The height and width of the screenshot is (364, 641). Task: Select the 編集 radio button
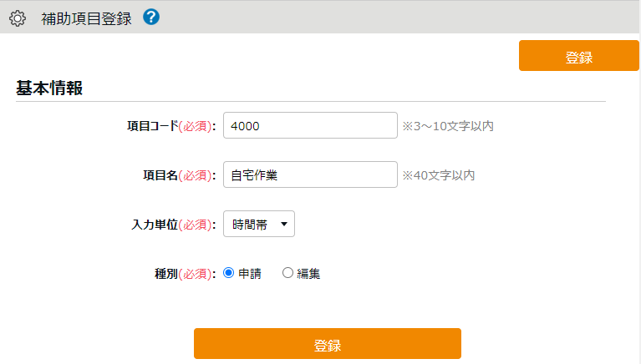pos(287,273)
